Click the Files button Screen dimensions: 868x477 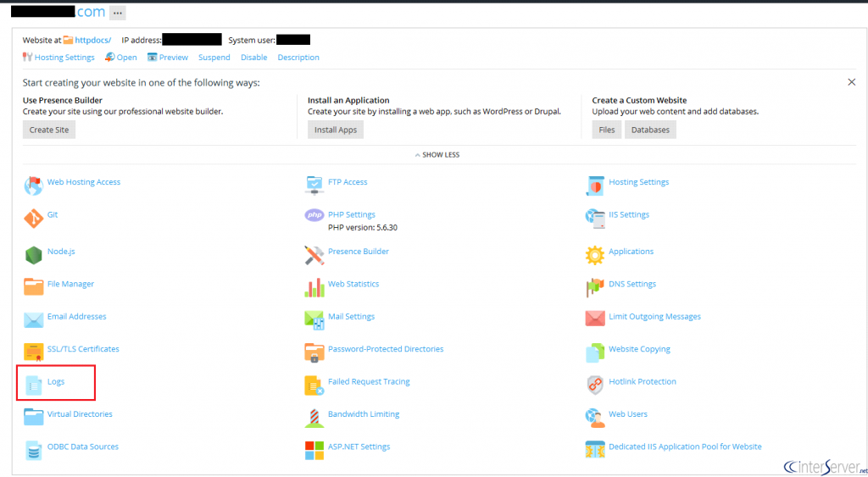tap(607, 130)
